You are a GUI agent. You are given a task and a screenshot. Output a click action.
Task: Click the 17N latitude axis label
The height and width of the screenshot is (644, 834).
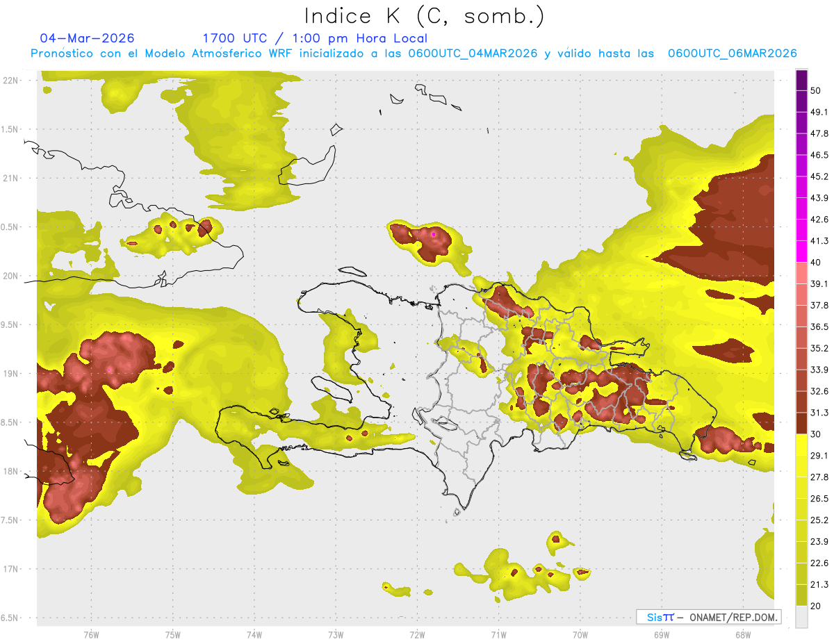click(10, 569)
